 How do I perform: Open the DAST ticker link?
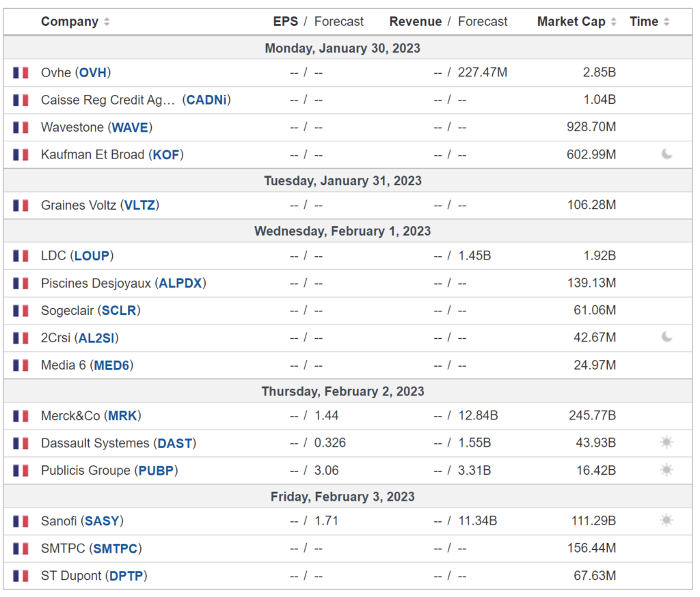pyautogui.click(x=175, y=443)
